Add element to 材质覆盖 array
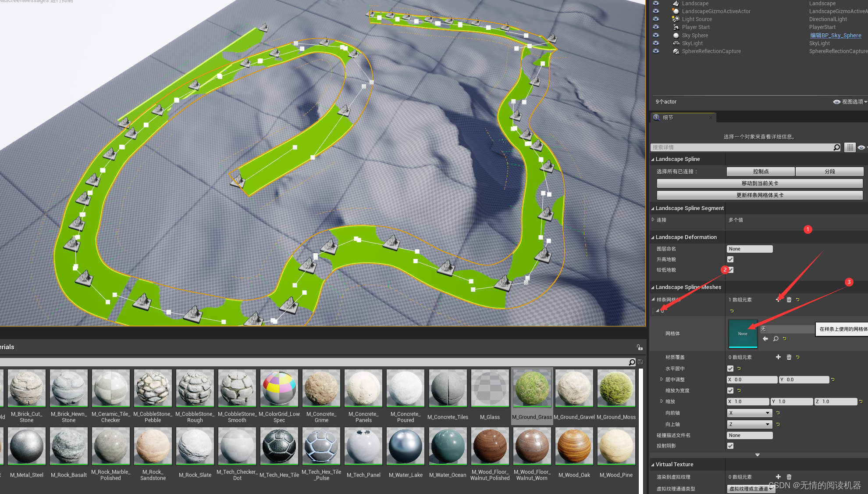 pos(778,357)
